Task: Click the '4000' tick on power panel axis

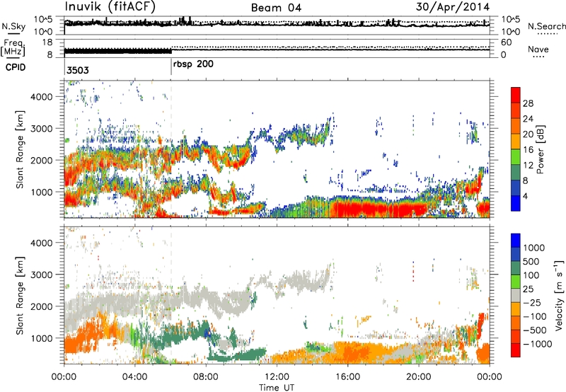Action: point(41,97)
